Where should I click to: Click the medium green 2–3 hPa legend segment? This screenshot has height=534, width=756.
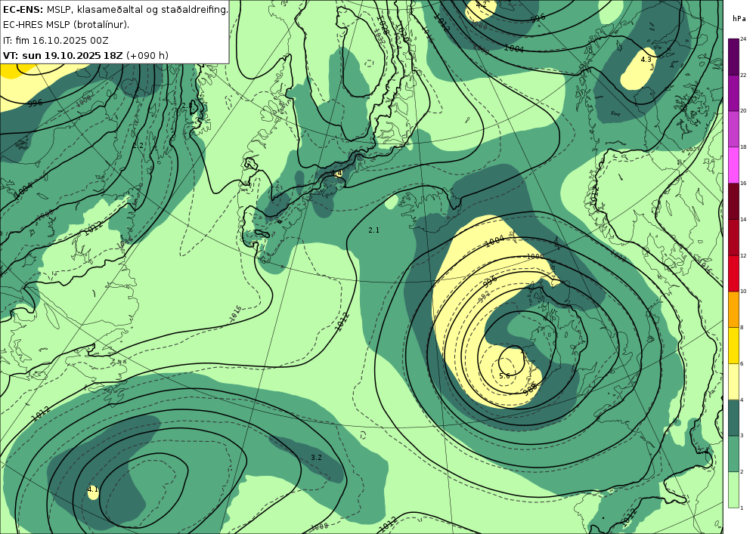(733, 454)
